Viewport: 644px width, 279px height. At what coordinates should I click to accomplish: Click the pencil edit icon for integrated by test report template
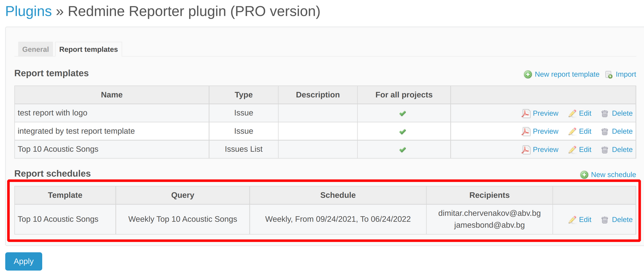pyautogui.click(x=572, y=132)
